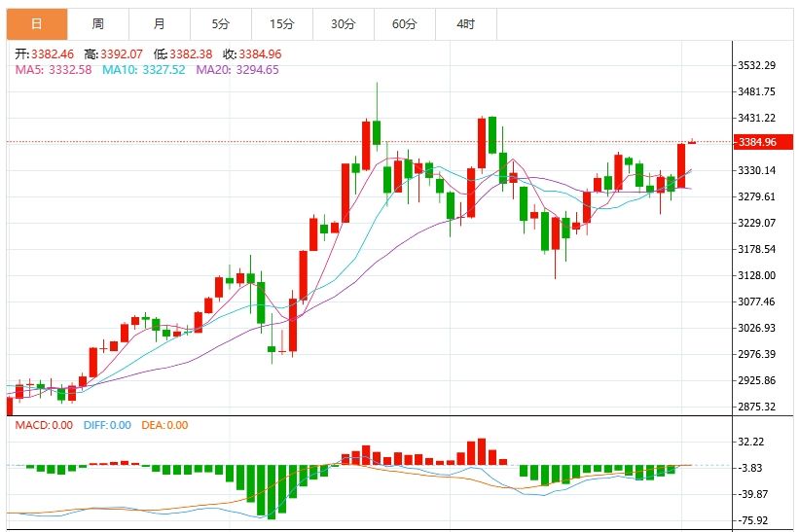Click the closing price 收 value
The image size is (799, 532).
pyautogui.click(x=260, y=53)
